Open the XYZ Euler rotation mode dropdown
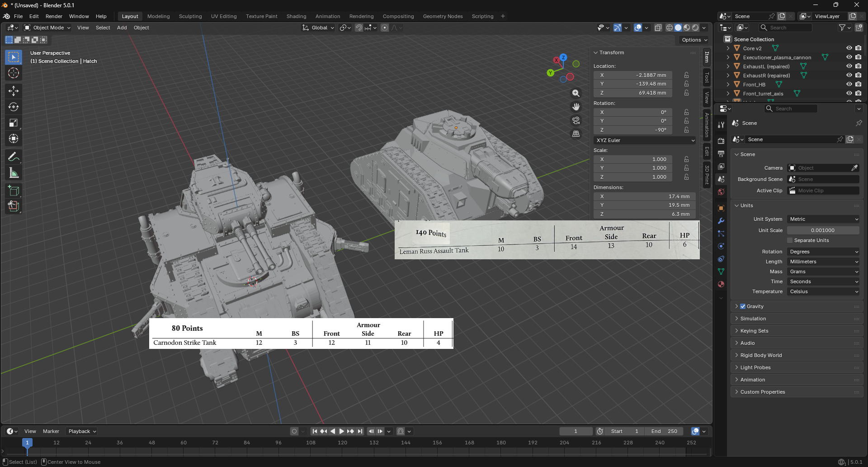Viewport: 868px width, 467px height. pyautogui.click(x=644, y=140)
